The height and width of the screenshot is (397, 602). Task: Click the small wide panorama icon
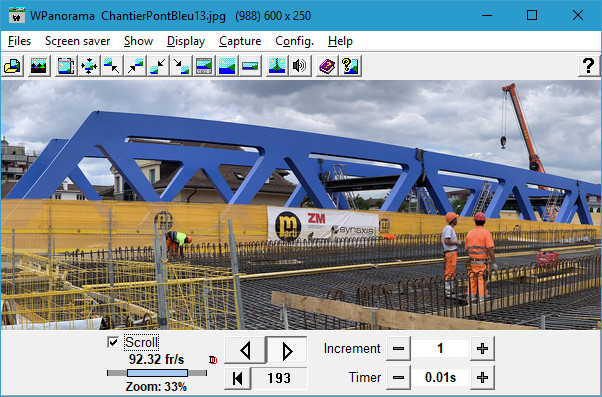[250, 66]
